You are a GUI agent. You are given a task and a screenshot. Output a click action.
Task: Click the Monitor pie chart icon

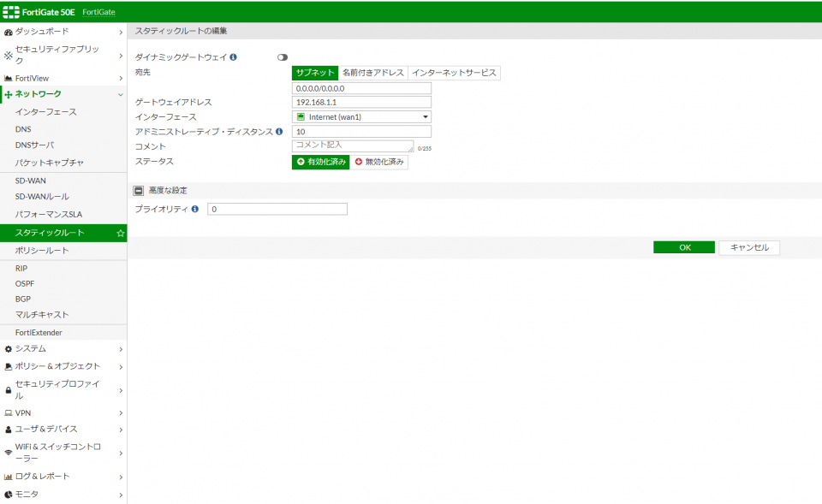pos(8,494)
